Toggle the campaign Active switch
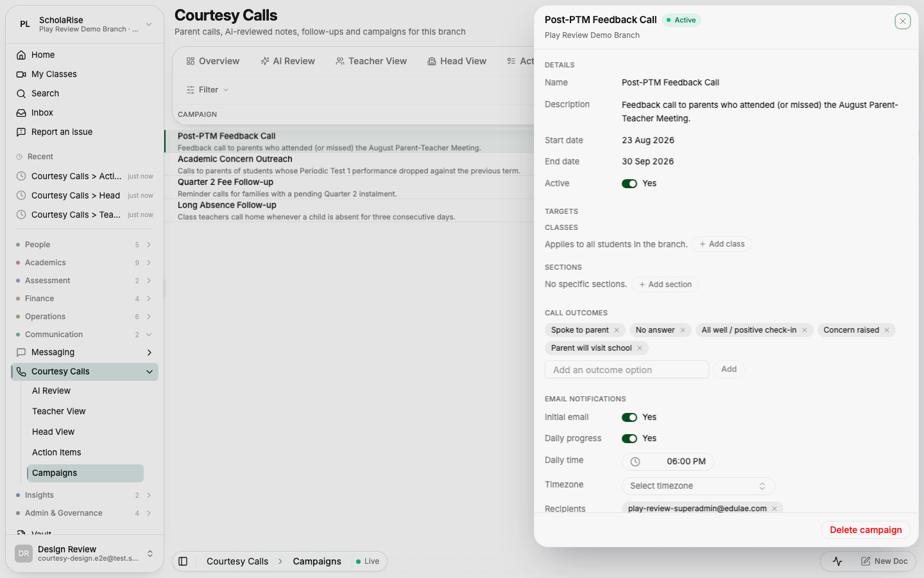 629,184
